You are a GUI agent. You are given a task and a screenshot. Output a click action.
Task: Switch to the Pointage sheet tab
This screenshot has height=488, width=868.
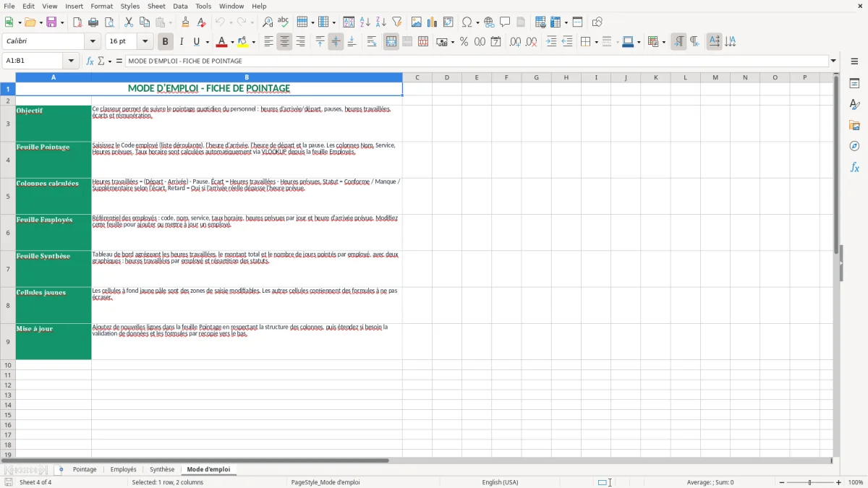(85, 469)
